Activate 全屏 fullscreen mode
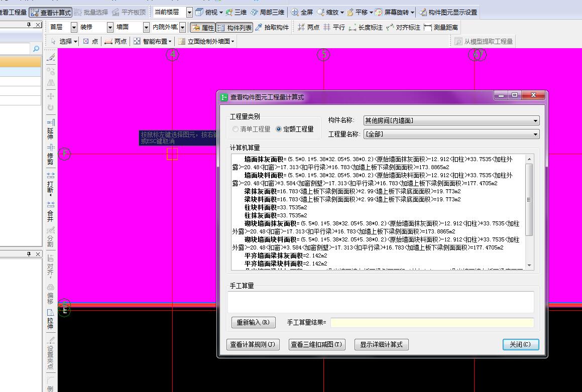This screenshot has height=392, width=582. click(303, 12)
